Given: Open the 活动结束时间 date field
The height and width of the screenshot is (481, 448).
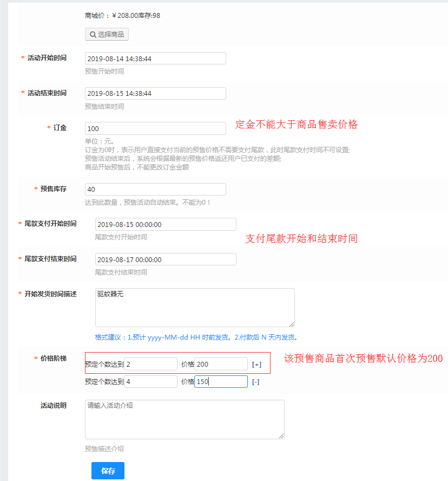Looking at the screenshot, I should tap(155, 94).
